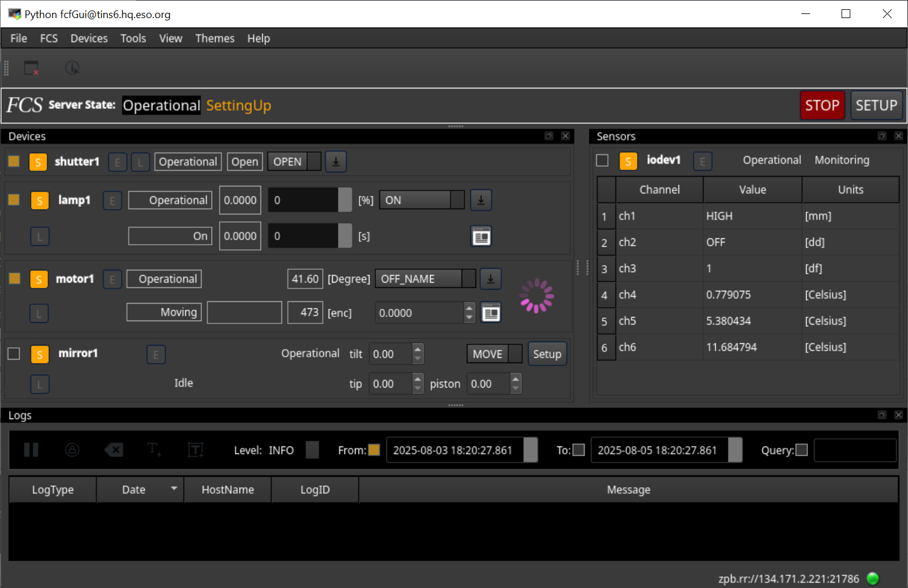Viewport: 908px width, 588px height.
Task: Open the motor1 detail panel icon
Action: 491,313
